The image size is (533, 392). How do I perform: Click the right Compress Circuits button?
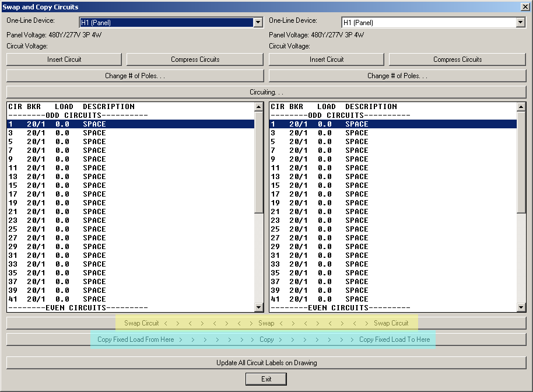[458, 60]
